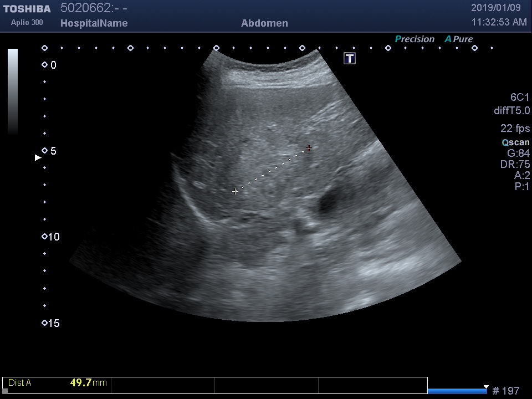Click the 10 cm depth scale marker
532x399 pixels.
45,237
